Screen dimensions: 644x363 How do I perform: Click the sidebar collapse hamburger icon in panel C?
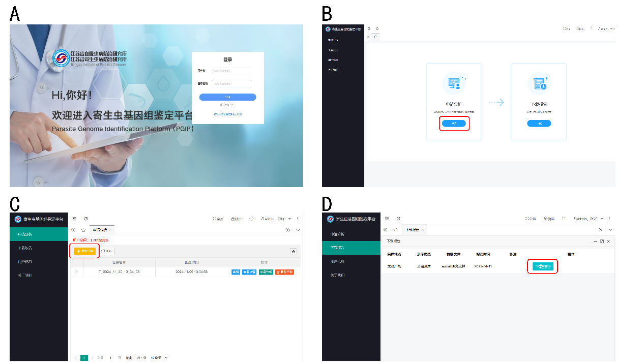pyautogui.click(x=74, y=219)
